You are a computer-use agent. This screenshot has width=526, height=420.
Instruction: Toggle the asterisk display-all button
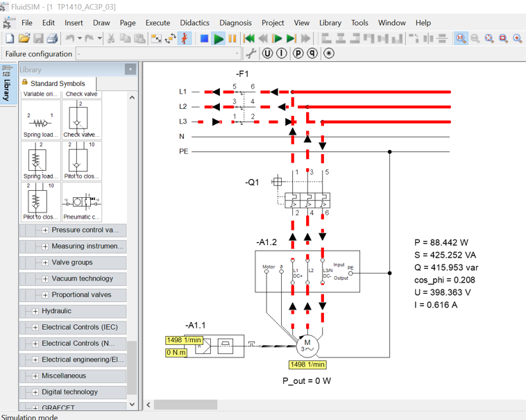click(x=329, y=53)
